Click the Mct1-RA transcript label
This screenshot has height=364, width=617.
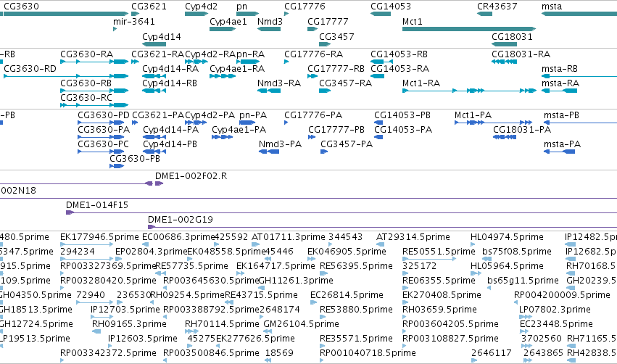pyautogui.click(x=421, y=83)
